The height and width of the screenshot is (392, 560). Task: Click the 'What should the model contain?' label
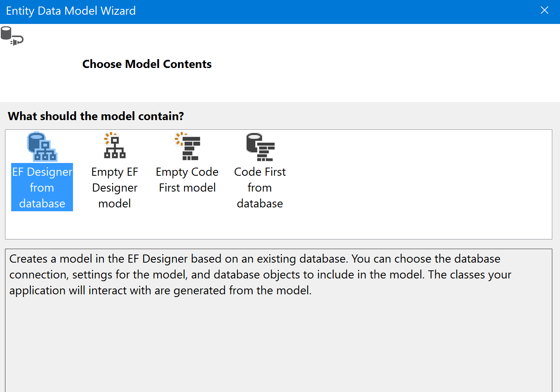96,116
